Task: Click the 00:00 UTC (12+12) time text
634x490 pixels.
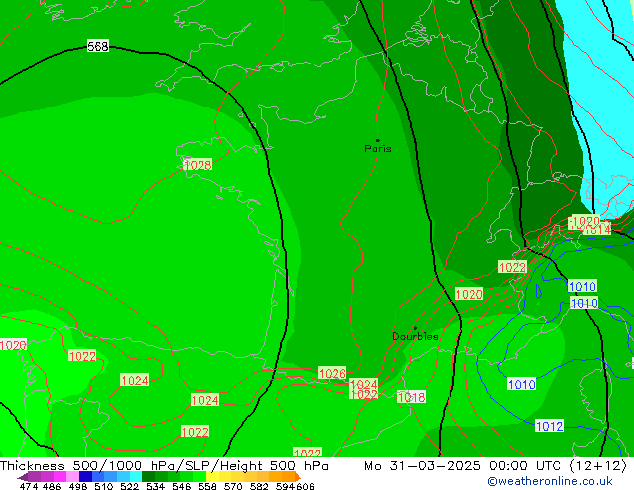Action: (558, 466)
